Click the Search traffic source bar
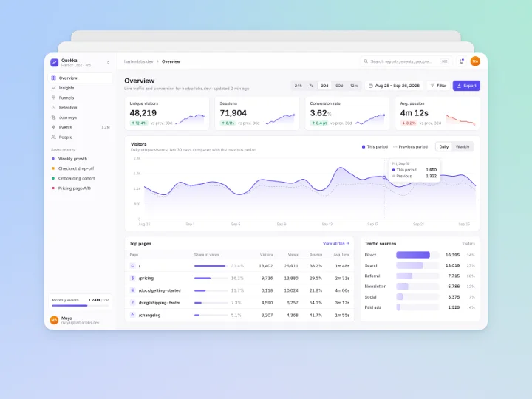The height and width of the screenshot is (399, 532). click(417, 265)
